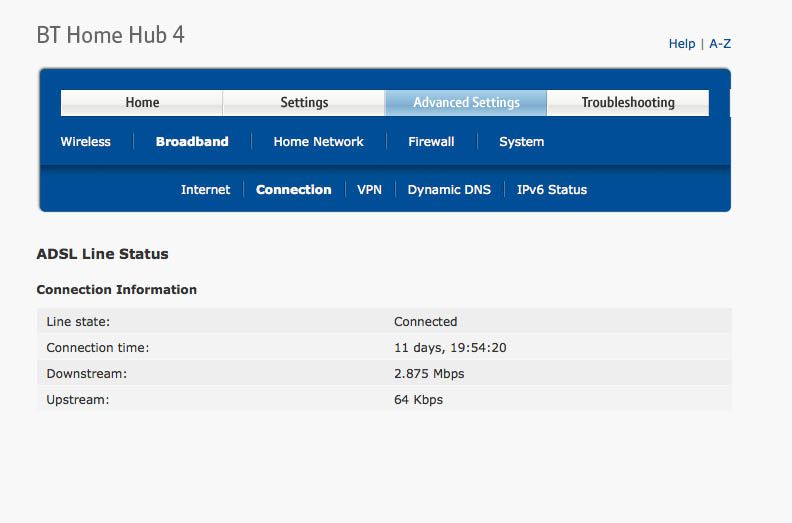792x523 pixels.
Task: View the IPv6 Status page
Action: tap(552, 189)
